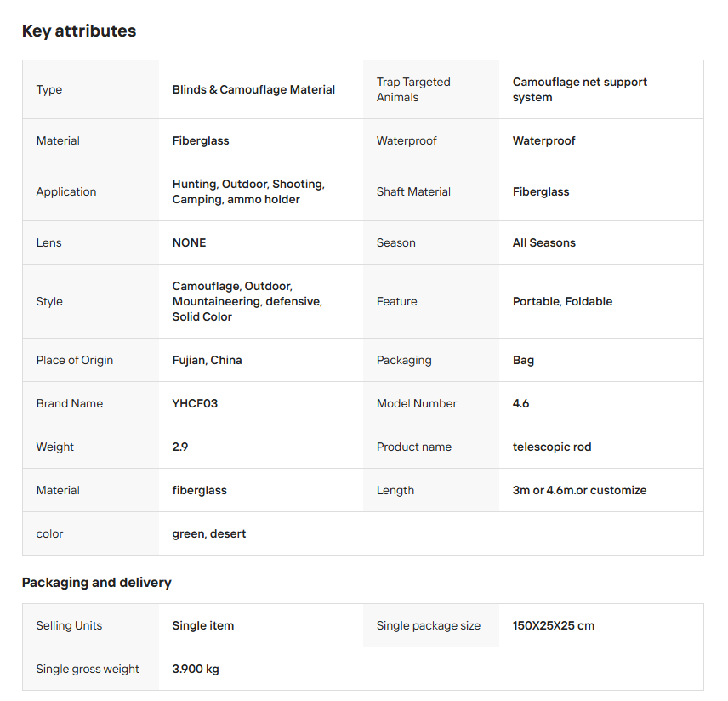Click the Portable, Foldable feature value

tap(562, 301)
